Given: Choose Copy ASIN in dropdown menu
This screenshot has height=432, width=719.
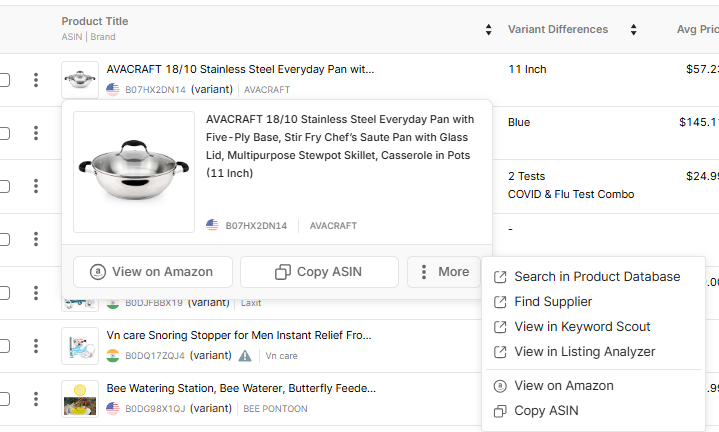Looking at the screenshot, I should click(x=593, y=410).
